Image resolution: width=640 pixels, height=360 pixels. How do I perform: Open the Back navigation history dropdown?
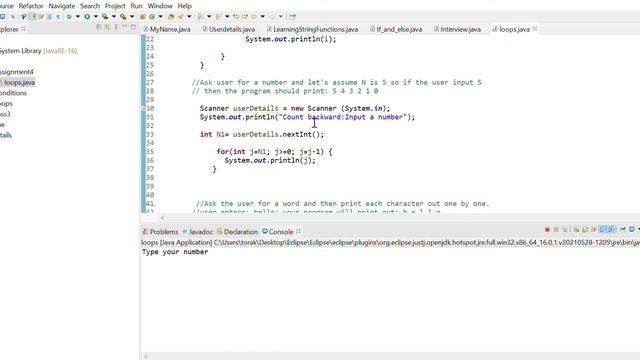coord(262,17)
